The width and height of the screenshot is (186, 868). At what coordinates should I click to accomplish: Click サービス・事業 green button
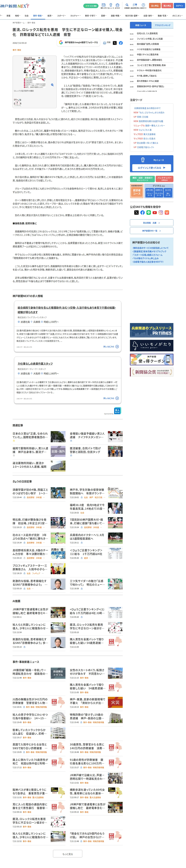pos(91,6)
